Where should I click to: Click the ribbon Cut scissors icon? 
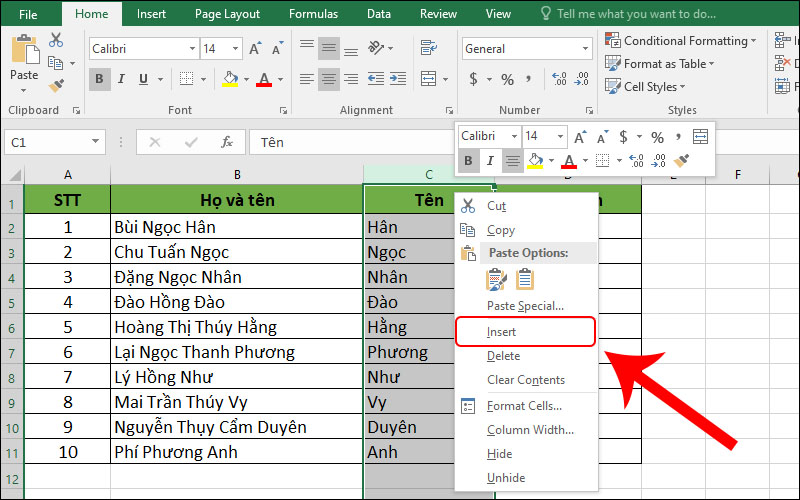(56, 40)
